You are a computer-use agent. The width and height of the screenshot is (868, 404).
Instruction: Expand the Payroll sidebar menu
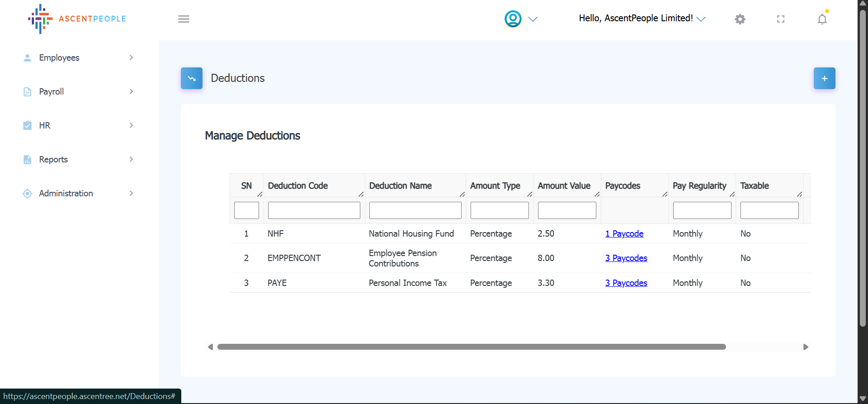pyautogui.click(x=78, y=91)
